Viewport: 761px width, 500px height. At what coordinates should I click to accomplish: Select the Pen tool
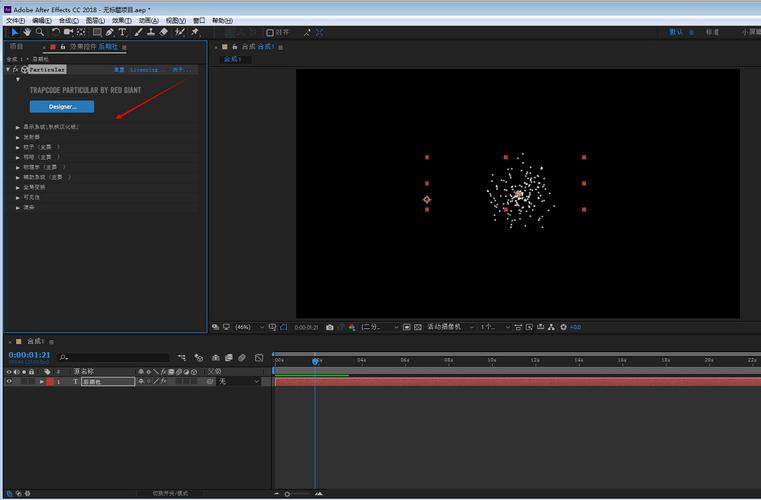point(109,32)
